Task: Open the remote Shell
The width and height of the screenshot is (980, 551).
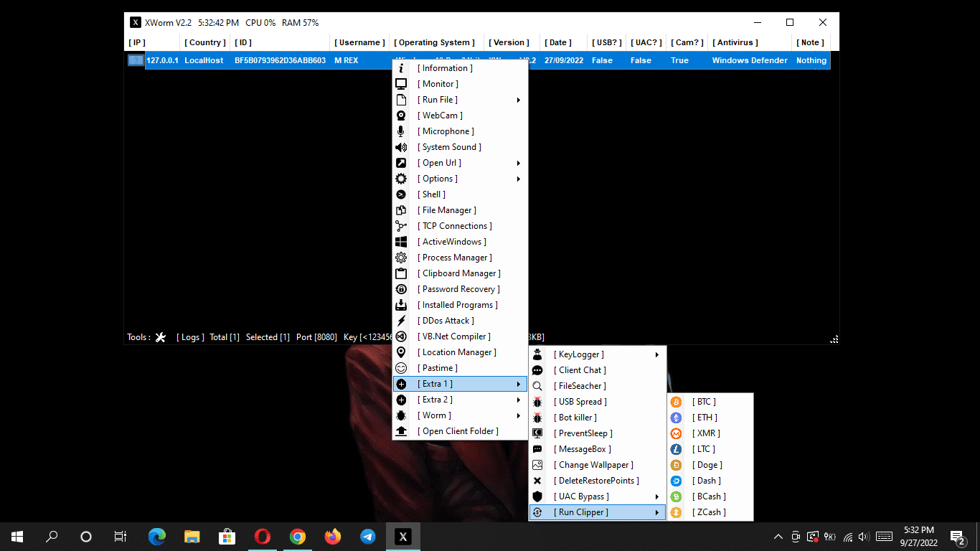Action: point(430,194)
